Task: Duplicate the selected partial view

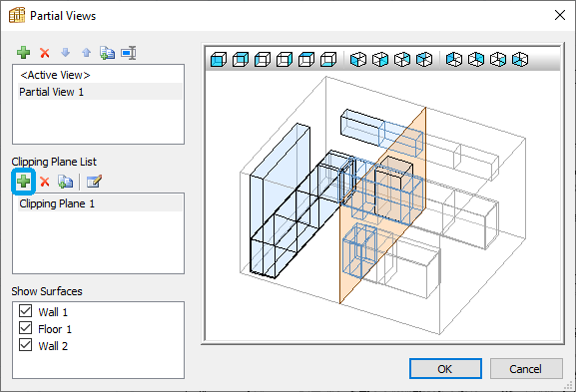Action: point(107,53)
